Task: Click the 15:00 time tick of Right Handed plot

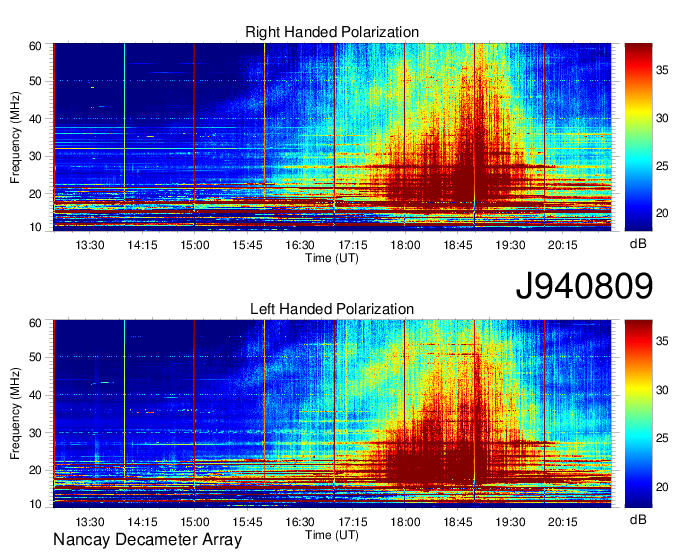Action: click(x=195, y=245)
